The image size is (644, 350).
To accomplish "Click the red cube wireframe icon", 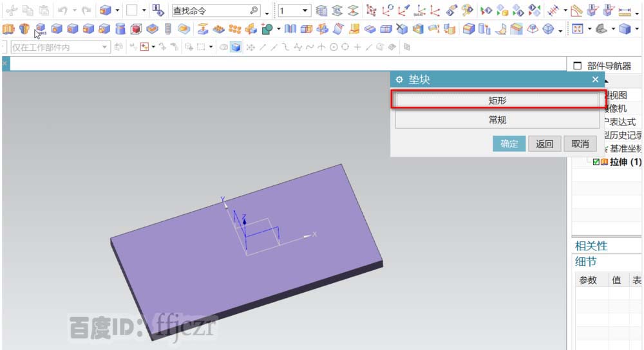I will [136, 29].
